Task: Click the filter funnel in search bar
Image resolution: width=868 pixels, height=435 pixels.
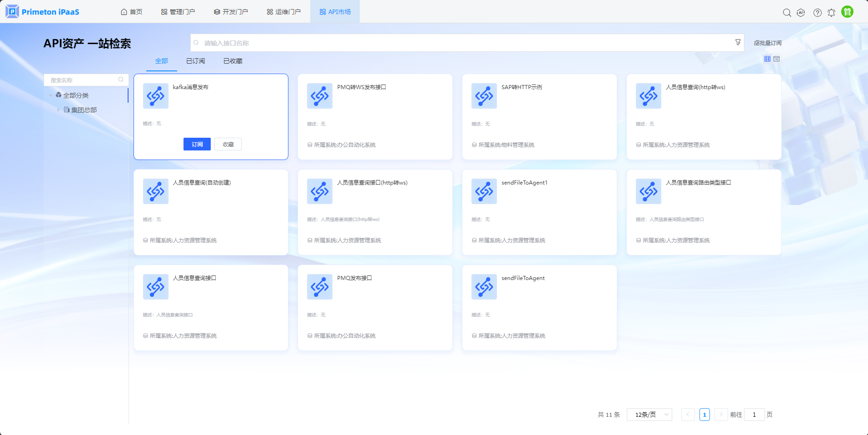Action: [738, 42]
